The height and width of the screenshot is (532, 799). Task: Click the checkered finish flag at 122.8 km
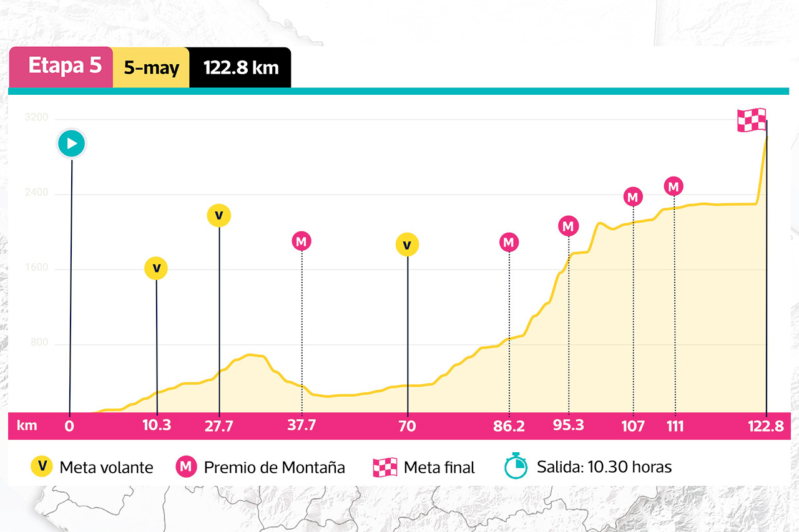752,120
